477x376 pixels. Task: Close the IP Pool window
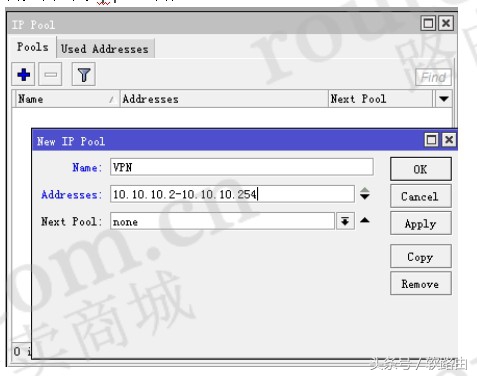point(446,23)
